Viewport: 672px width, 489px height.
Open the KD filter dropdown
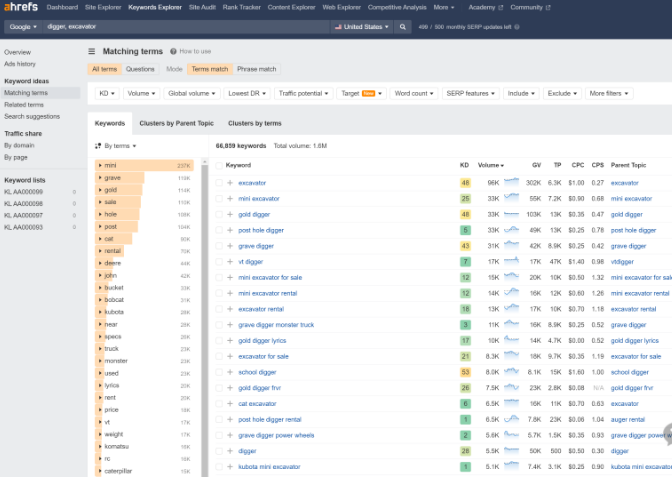tap(105, 93)
